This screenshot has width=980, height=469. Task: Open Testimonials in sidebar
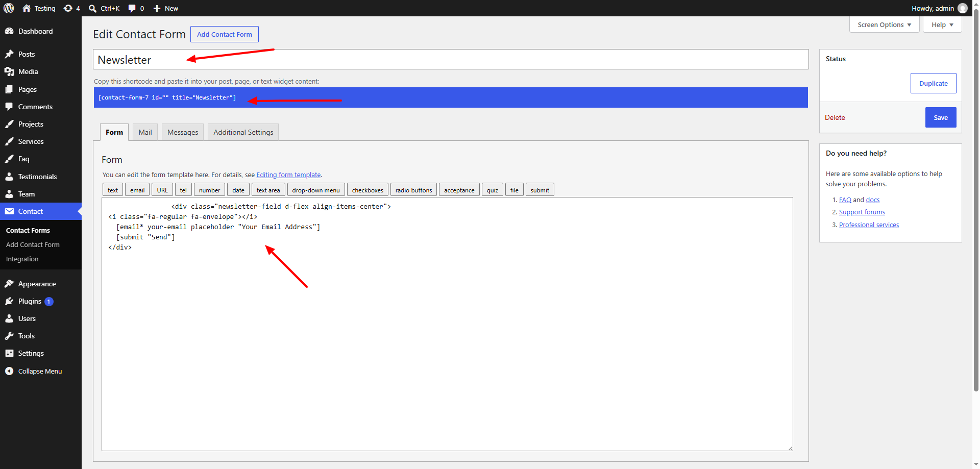pos(41,177)
